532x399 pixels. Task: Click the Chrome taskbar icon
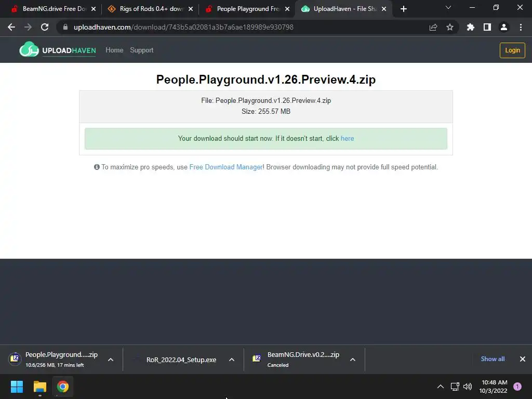click(x=63, y=387)
